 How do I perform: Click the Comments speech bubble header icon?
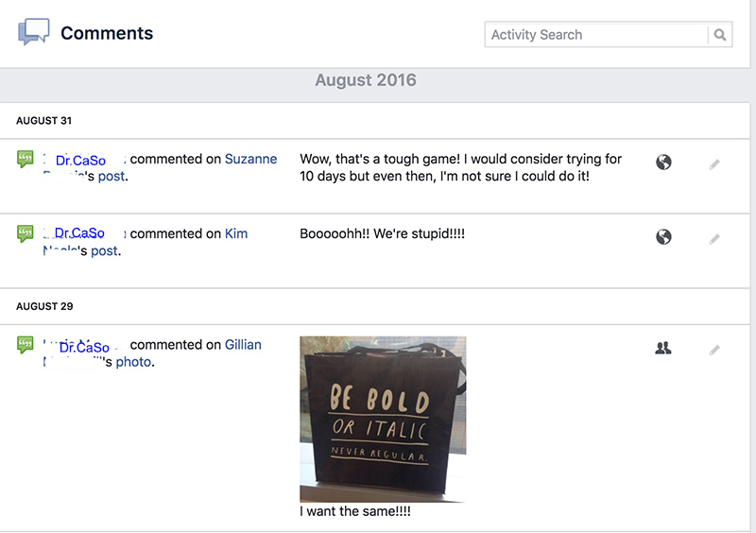tap(33, 34)
